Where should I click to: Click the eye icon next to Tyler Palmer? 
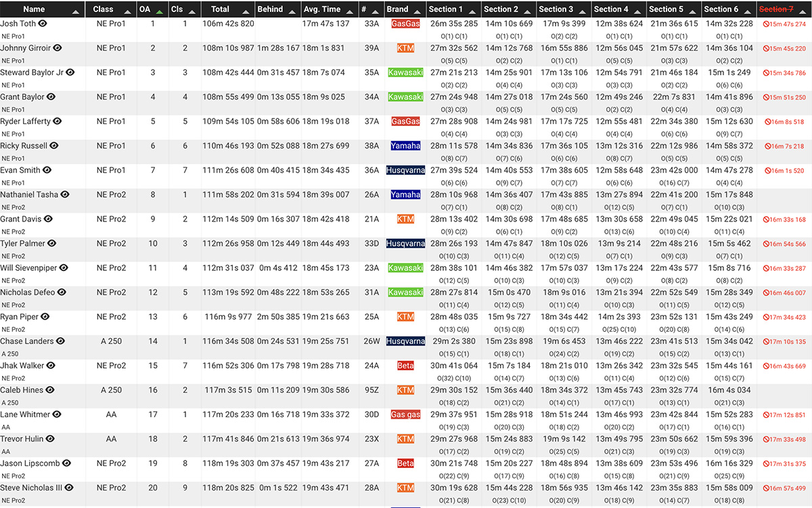coord(53,243)
